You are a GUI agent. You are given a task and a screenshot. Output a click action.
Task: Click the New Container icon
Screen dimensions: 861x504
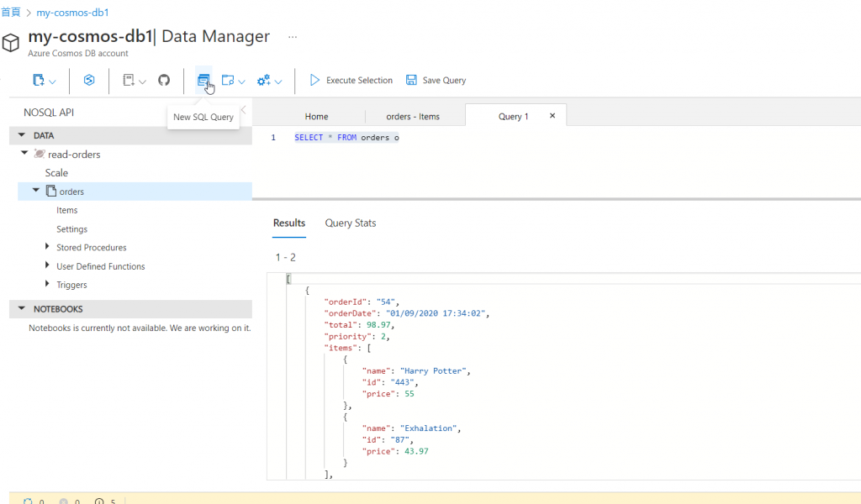pyautogui.click(x=38, y=81)
